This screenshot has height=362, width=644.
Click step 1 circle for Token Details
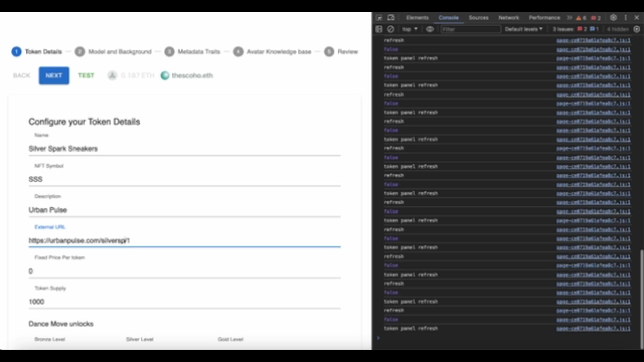pos(16,52)
